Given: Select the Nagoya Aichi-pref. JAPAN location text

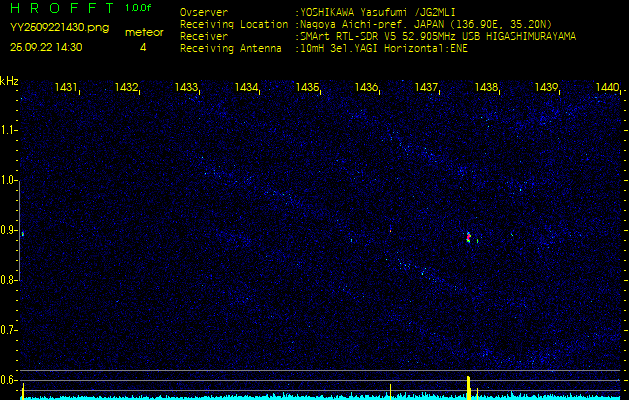Looking at the screenshot, I should (426, 24).
